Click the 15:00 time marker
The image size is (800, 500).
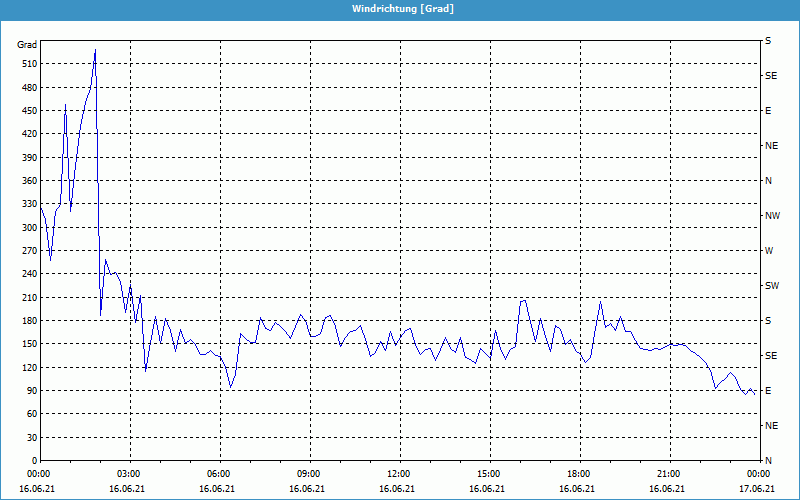pos(489,474)
